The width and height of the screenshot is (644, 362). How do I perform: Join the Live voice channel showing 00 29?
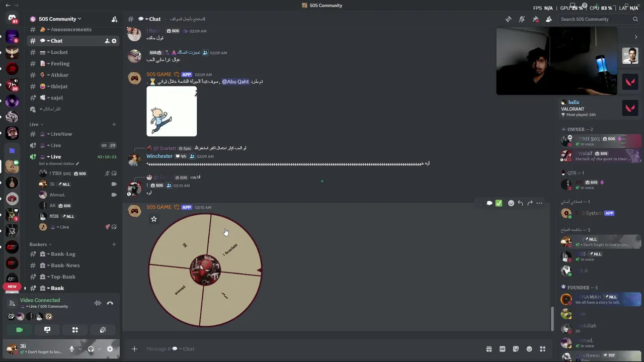coord(73,145)
